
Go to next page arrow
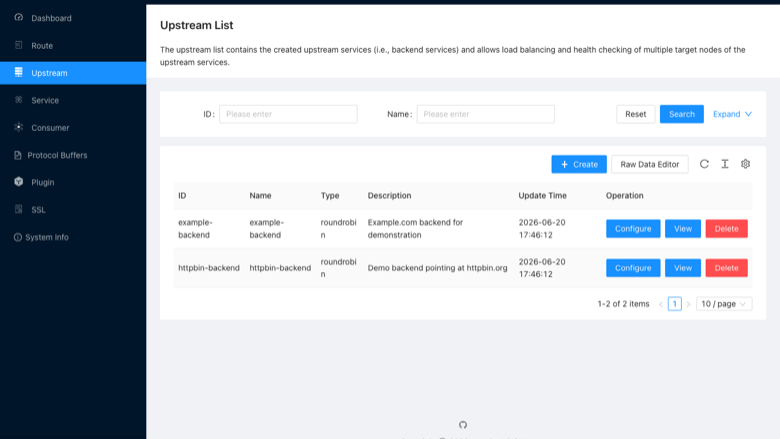688,304
